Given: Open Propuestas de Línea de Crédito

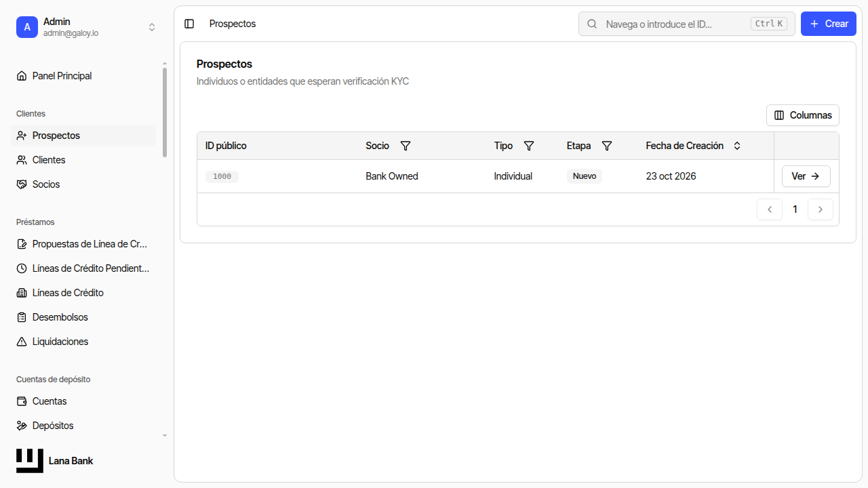Looking at the screenshot, I should point(84,244).
